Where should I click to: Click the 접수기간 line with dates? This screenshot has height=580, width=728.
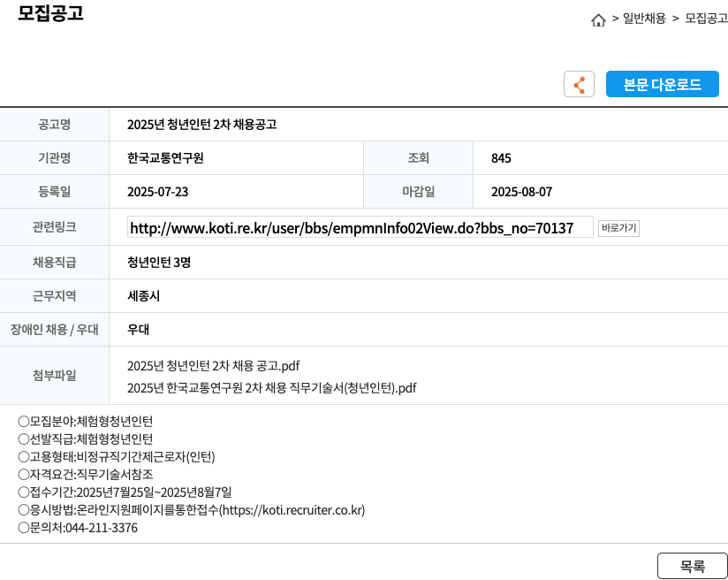(125, 492)
